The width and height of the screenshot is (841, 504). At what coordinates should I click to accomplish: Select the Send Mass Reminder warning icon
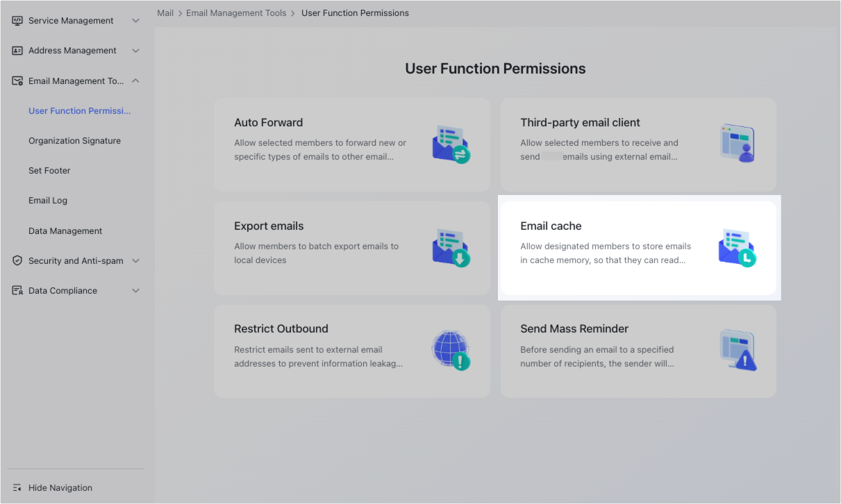click(x=738, y=349)
